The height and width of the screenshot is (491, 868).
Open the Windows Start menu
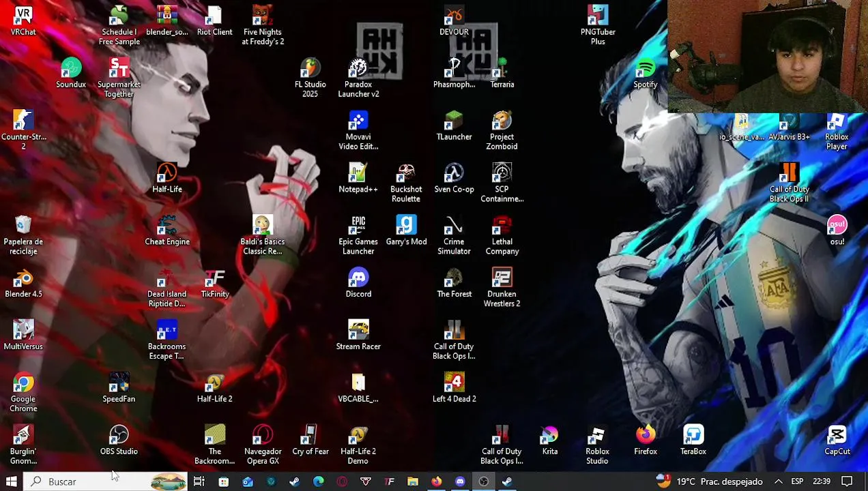point(12,481)
